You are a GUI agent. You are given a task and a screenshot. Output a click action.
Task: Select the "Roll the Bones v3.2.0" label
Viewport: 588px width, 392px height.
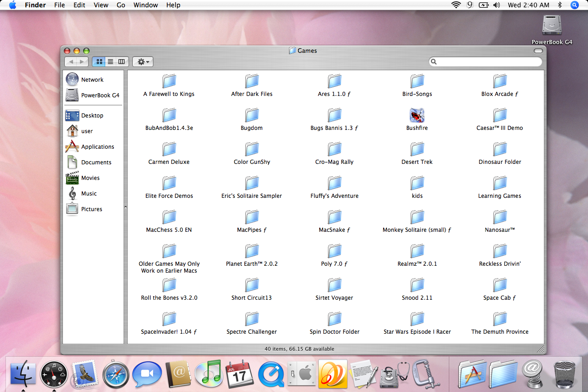169,297
